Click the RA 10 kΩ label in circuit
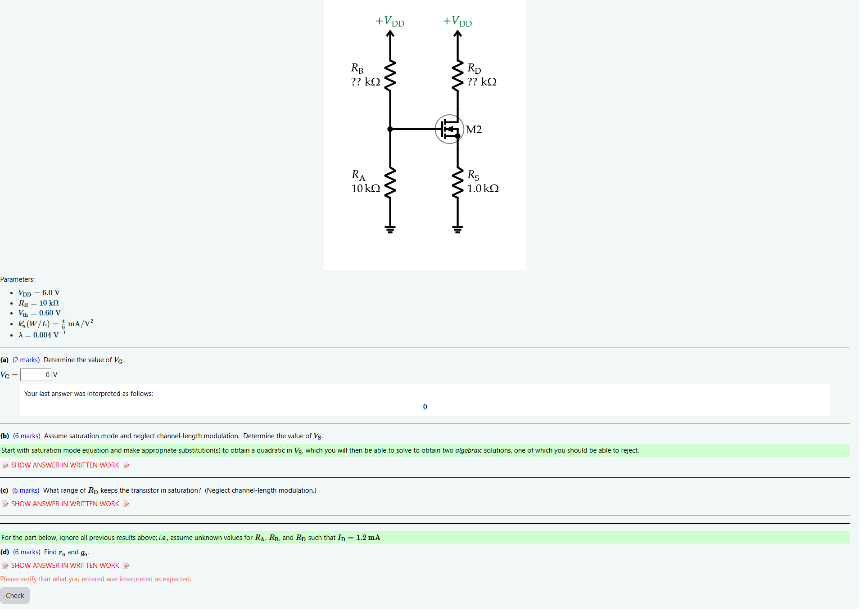Screen dimensions: 868x611 coord(366,182)
